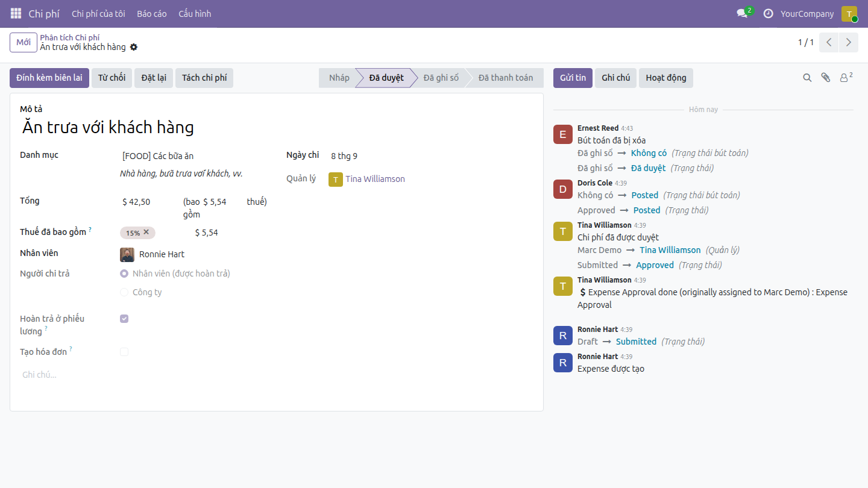868x488 pixels.
Task: Go to next record arrow
Action: click(849, 42)
